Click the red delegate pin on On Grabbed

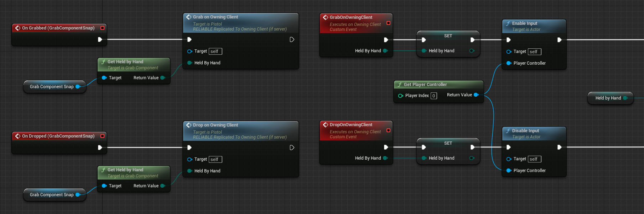(103, 28)
